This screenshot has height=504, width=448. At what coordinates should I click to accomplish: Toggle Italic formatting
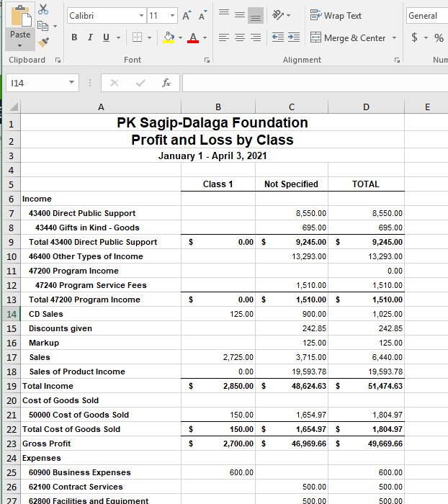pyautogui.click(x=91, y=38)
